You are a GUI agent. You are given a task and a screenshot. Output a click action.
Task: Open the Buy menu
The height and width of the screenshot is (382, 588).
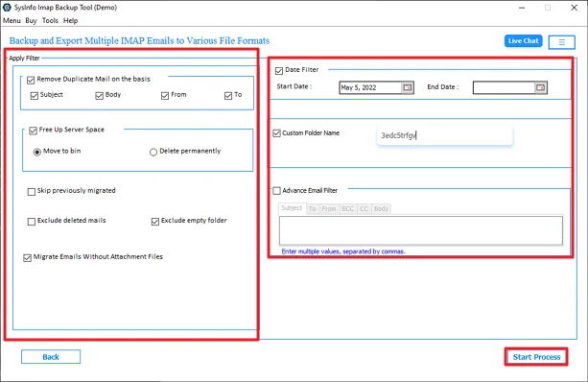(31, 21)
